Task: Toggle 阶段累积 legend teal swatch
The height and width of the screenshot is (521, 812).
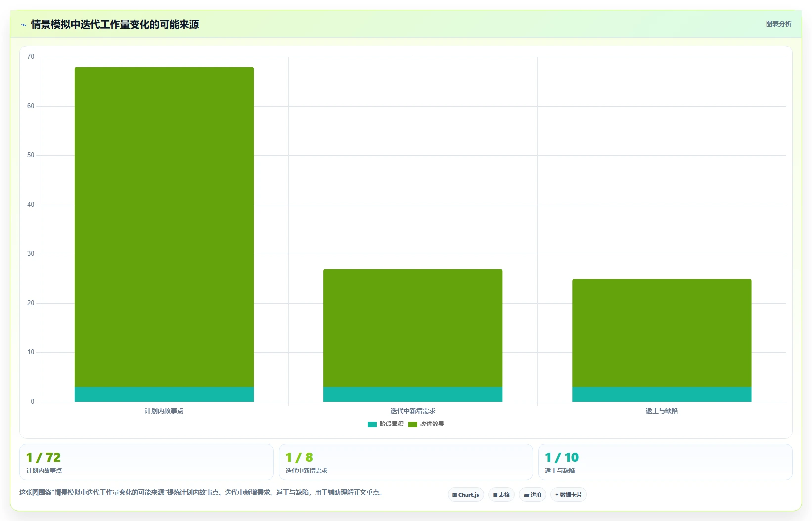Action: click(372, 425)
